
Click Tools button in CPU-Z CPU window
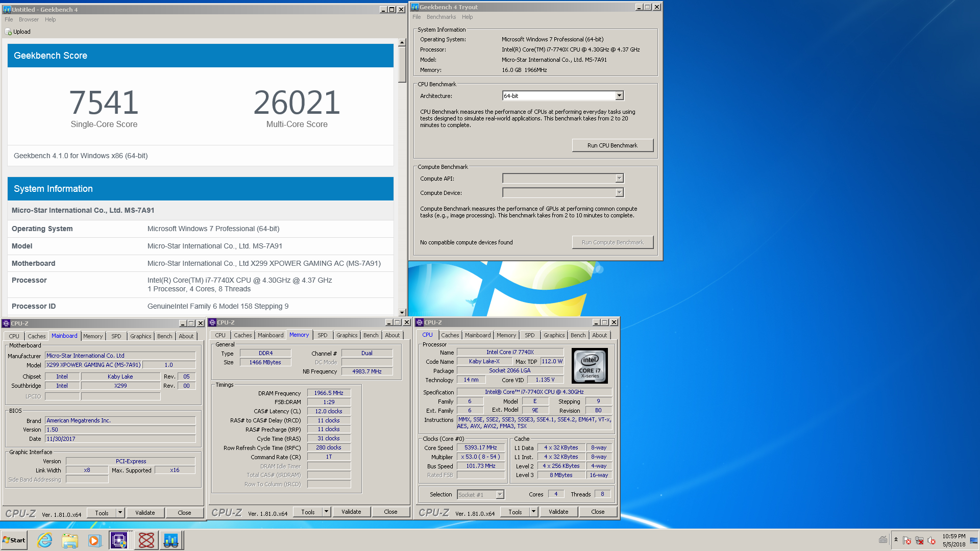point(515,512)
